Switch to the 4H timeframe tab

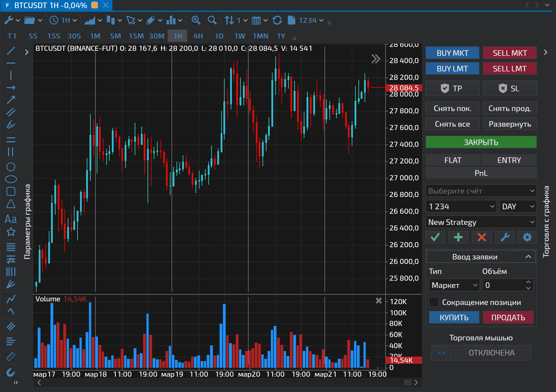point(198,36)
